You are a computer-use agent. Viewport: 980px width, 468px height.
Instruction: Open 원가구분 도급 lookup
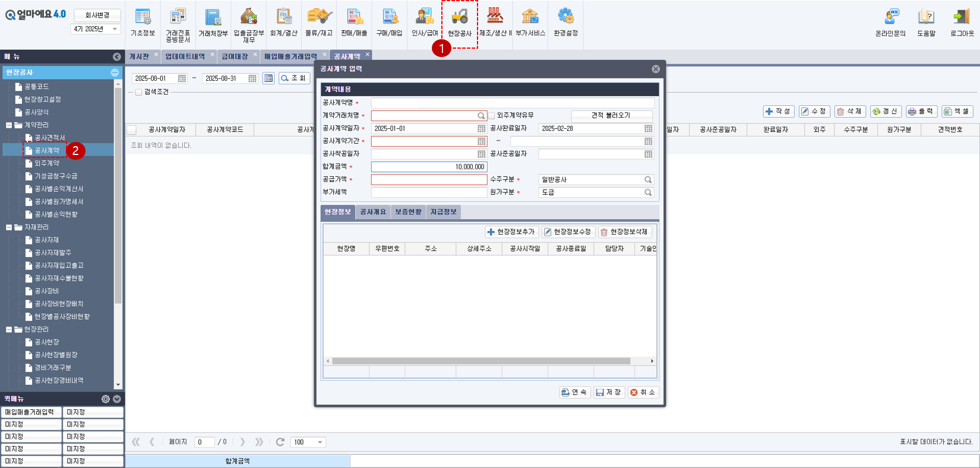click(648, 192)
